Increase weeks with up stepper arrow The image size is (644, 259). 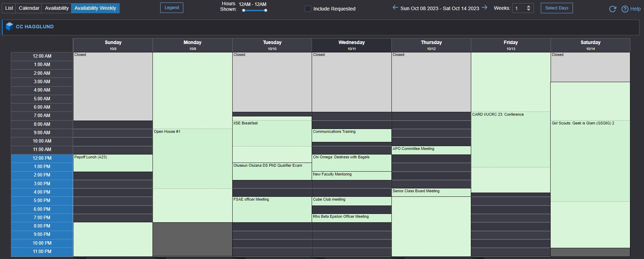point(528,6)
